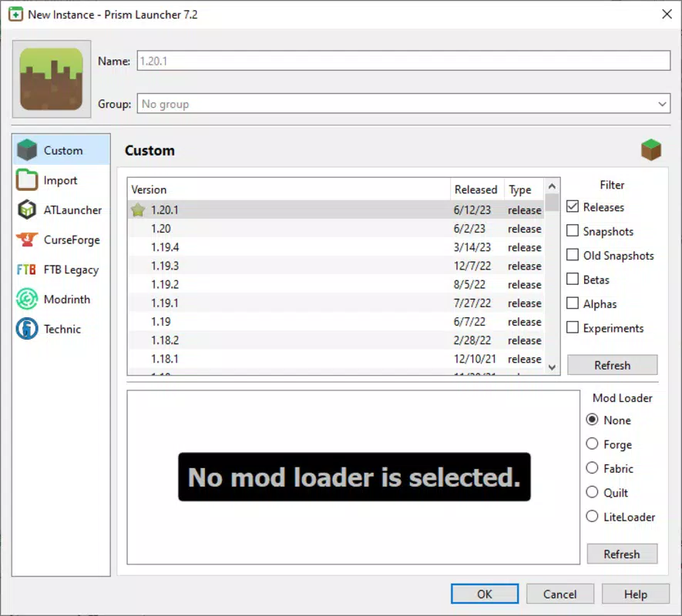
Task: Enable the Old Snapshots filter checkbox
Action: 573,255
